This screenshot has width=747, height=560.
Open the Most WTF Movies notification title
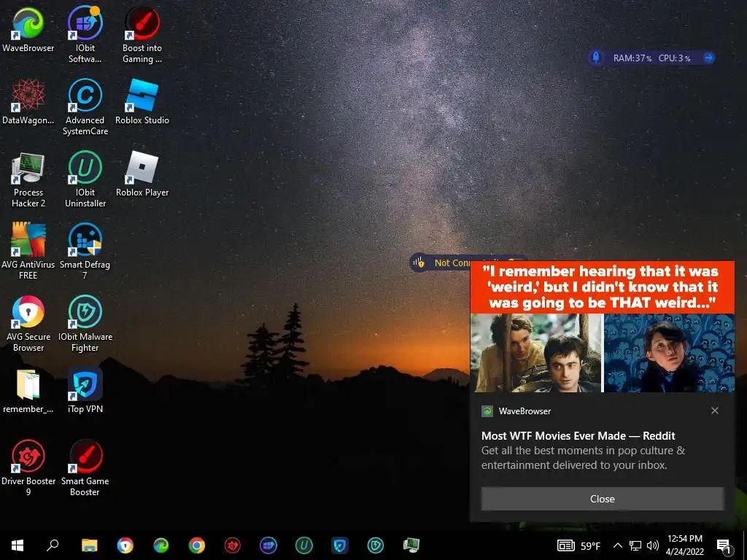[578, 436]
